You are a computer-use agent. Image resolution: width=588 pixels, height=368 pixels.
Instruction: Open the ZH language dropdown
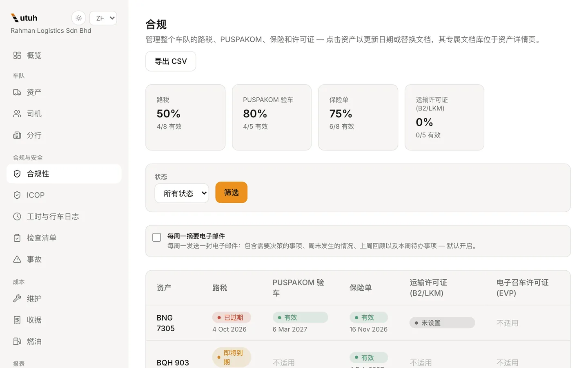coord(103,18)
